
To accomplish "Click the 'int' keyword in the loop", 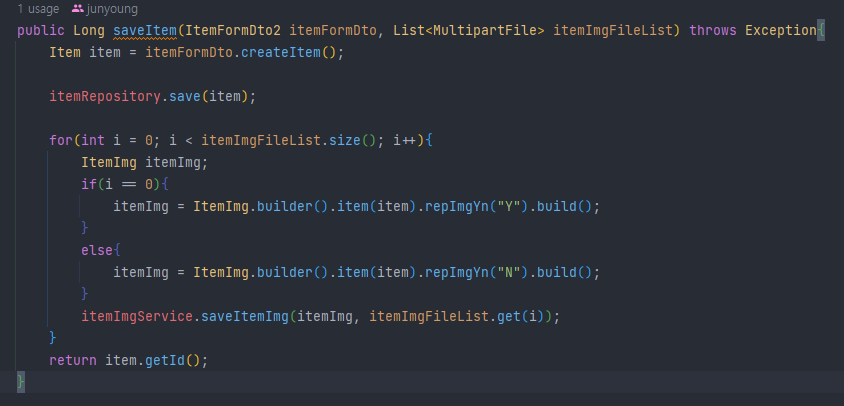I will [93, 141].
